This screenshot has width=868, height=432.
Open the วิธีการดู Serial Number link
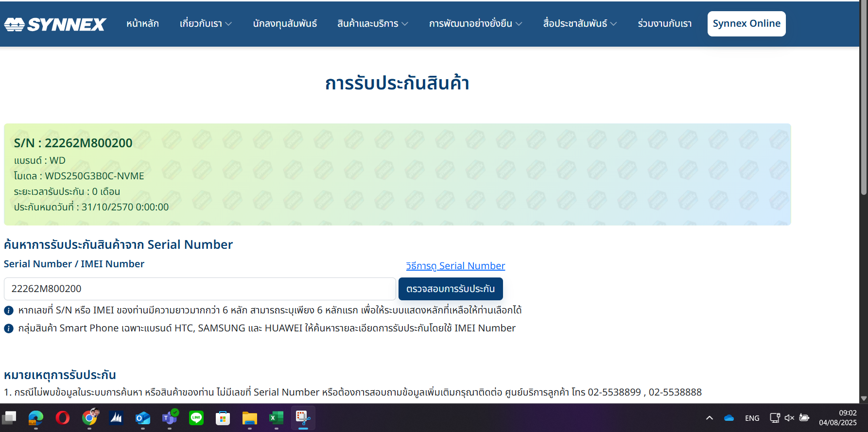455,266
